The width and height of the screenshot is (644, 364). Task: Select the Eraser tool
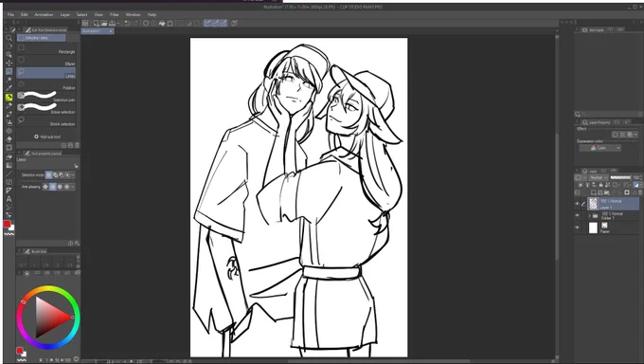click(x=9, y=139)
